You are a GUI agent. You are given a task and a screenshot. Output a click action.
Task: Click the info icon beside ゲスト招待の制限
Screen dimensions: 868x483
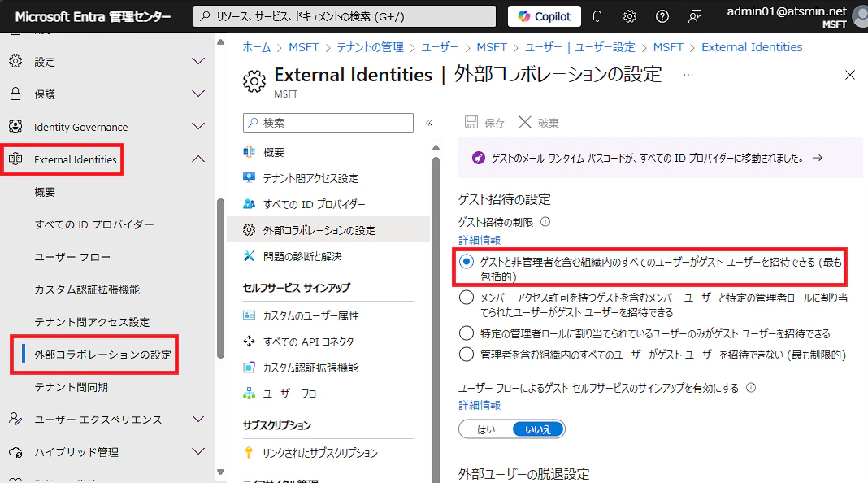545,222
